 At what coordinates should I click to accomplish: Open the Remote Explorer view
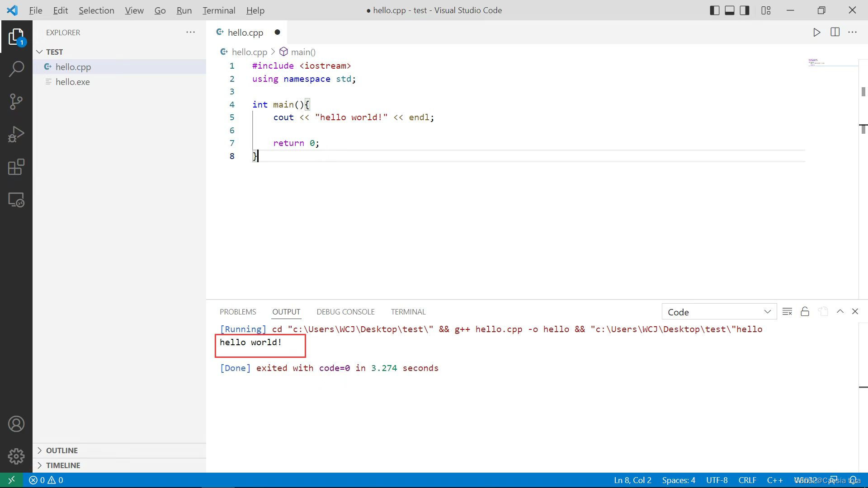point(16,200)
